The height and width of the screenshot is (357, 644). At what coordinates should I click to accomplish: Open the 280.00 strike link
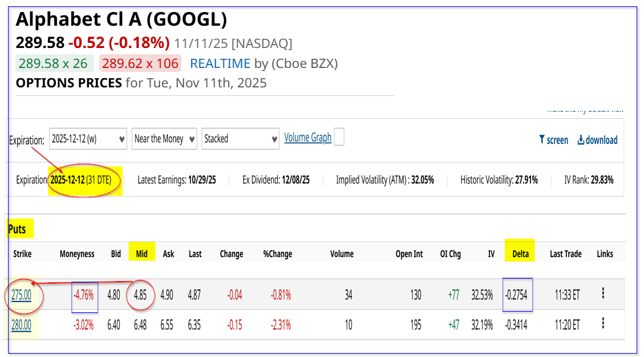(21, 325)
